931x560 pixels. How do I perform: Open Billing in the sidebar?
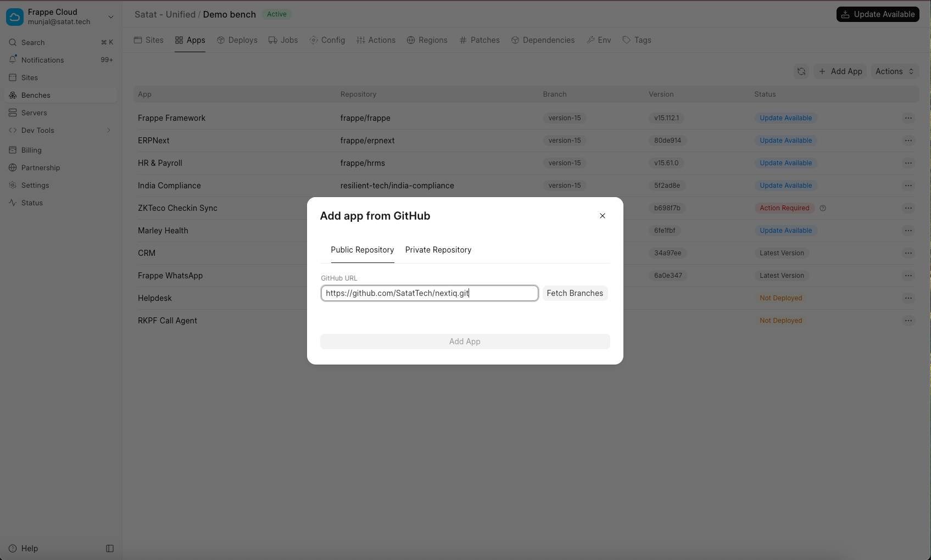[x=60, y=150]
